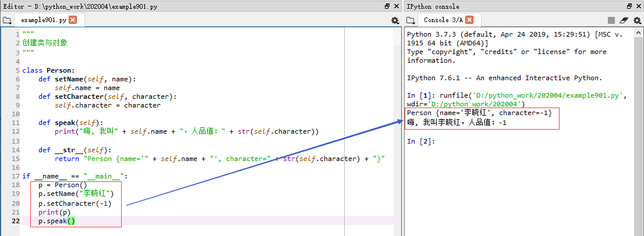Click the console stop current command square
Image resolution: width=644 pixels, height=236 pixels.
[611, 20]
